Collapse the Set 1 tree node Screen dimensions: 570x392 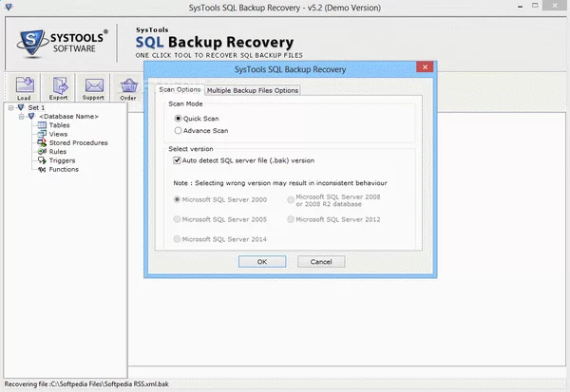click(x=10, y=107)
